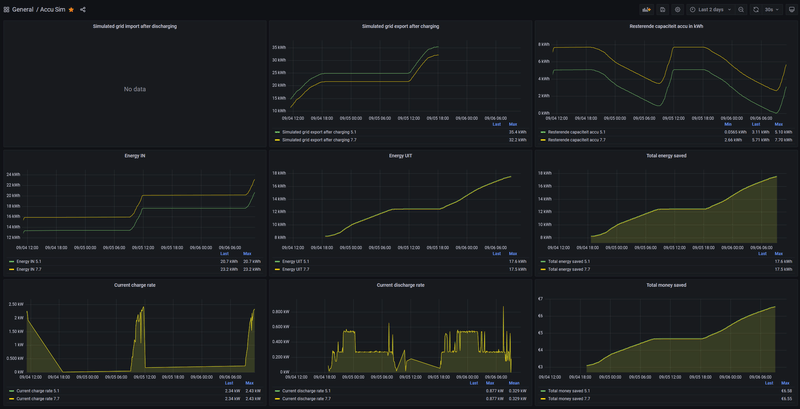Toggle Energy UIT 7.7 legend series

[x=295, y=269]
